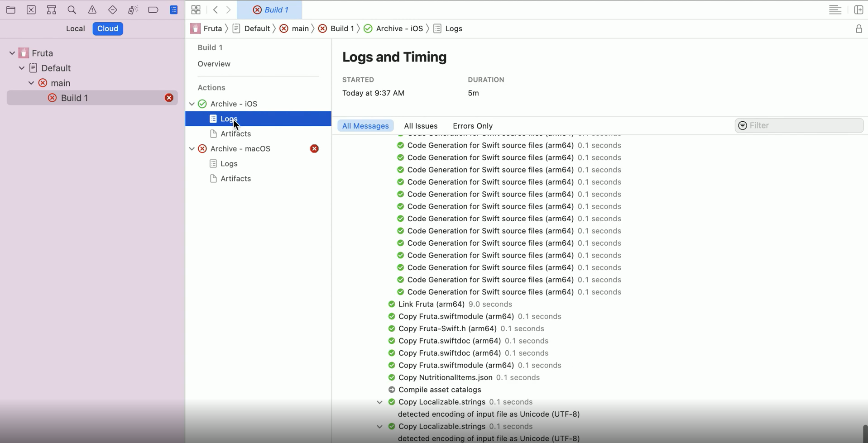The width and height of the screenshot is (868, 443).
Task: Open Artifacts under Archive - iOS
Action: pos(235,133)
